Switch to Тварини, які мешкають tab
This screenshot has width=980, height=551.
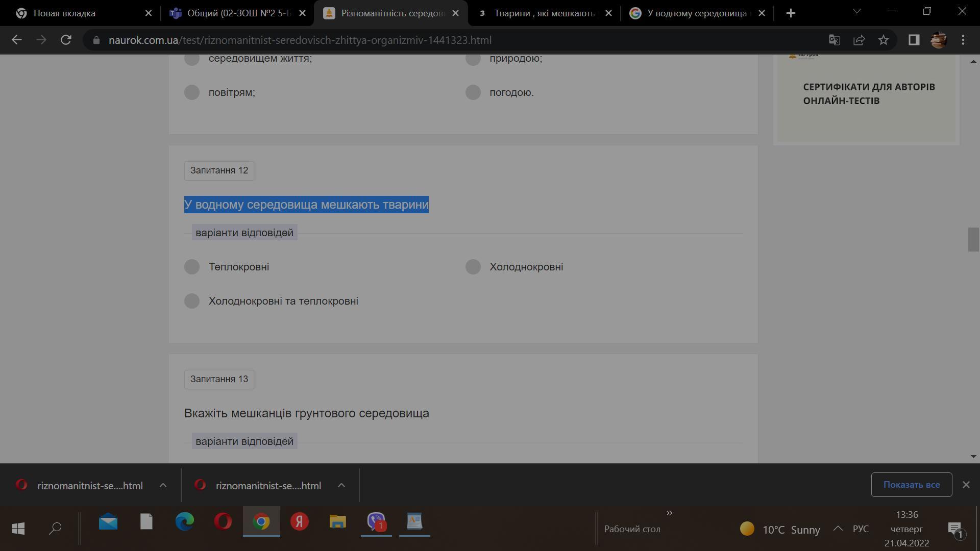pyautogui.click(x=544, y=13)
